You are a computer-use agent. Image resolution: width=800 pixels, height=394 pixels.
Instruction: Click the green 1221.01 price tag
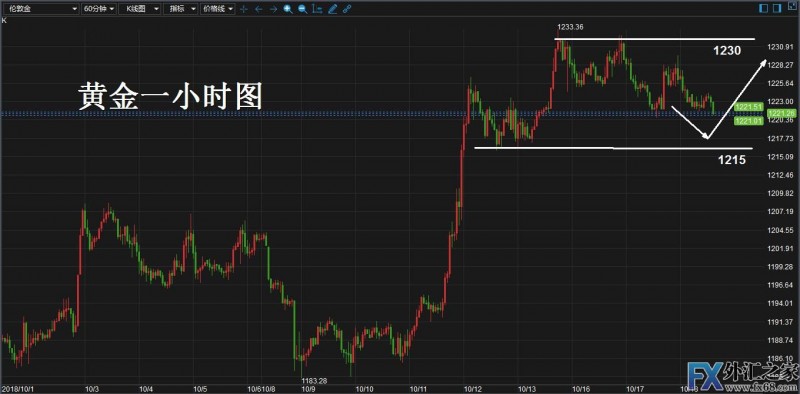coord(748,121)
